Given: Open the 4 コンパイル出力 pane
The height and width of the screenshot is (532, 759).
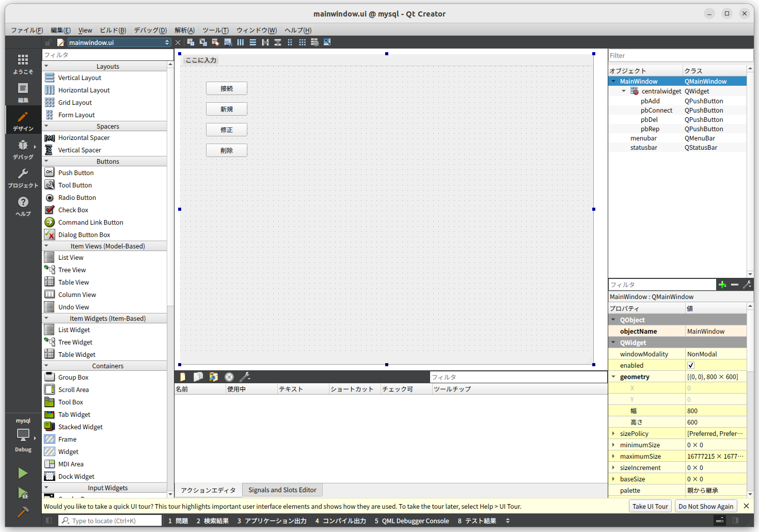Looking at the screenshot, I should pos(341,521).
